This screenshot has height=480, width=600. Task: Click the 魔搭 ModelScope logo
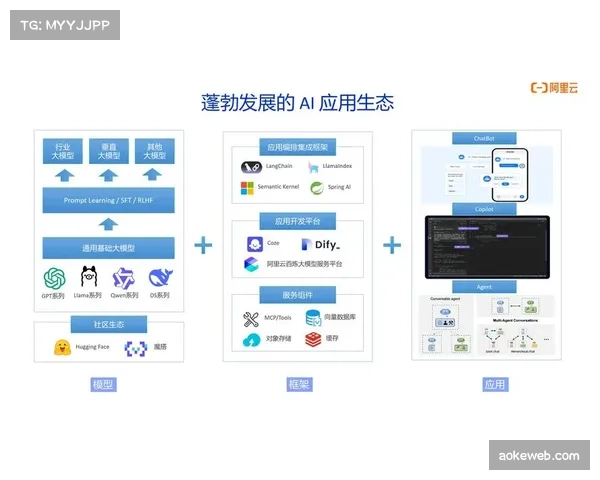[135, 348]
